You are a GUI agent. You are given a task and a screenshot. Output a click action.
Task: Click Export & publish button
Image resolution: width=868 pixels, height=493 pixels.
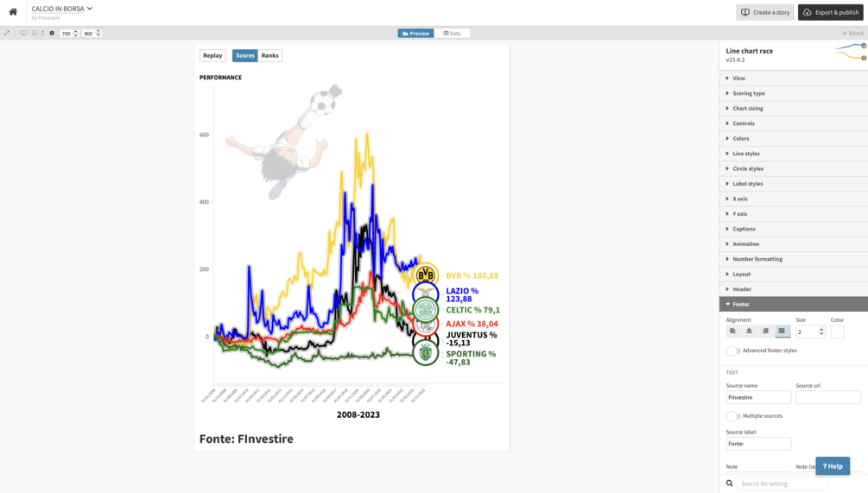click(830, 12)
